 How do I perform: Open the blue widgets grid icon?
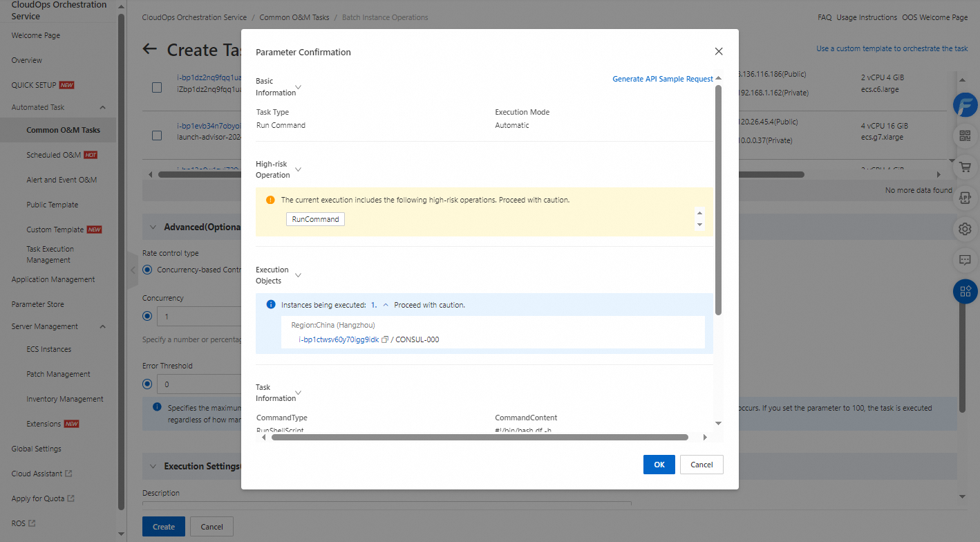[x=965, y=291]
